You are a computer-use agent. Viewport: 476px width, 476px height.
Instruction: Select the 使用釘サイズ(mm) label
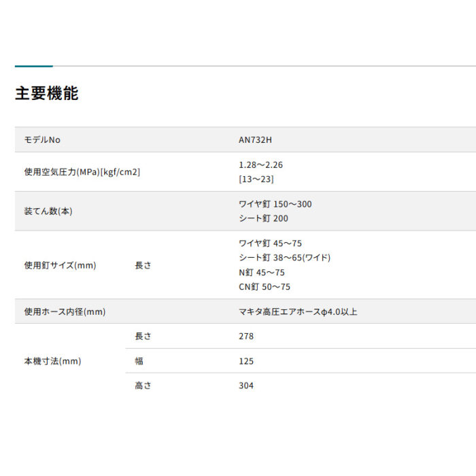[60, 265]
